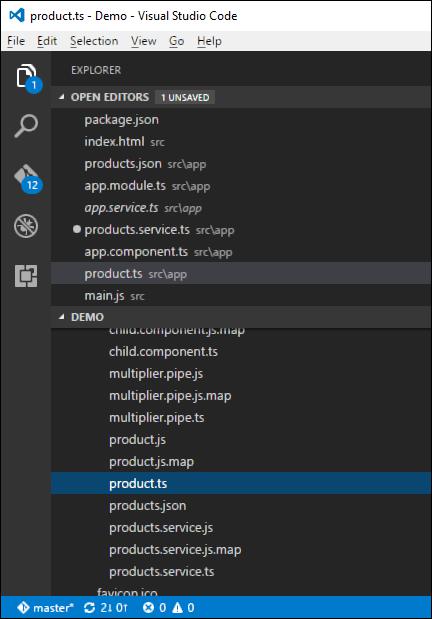The width and height of the screenshot is (432, 619).
Task: Open Source Control view with 12 changes
Action: point(27,178)
